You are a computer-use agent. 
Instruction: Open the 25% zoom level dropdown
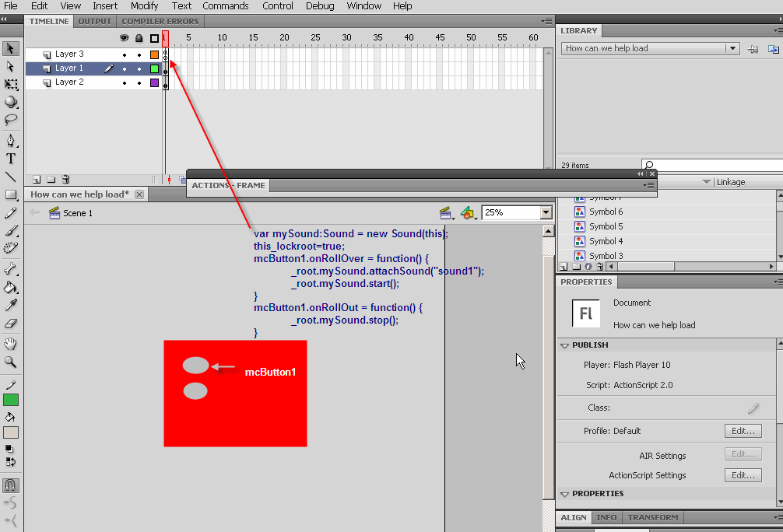[x=544, y=212]
